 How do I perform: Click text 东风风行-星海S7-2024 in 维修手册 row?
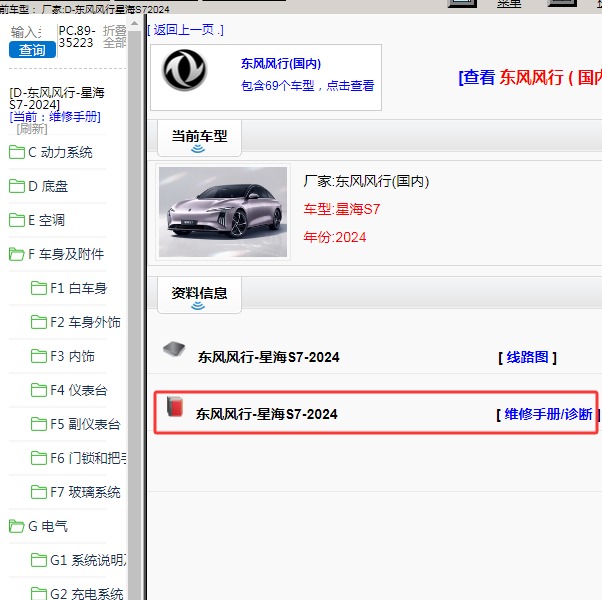pyautogui.click(x=266, y=414)
